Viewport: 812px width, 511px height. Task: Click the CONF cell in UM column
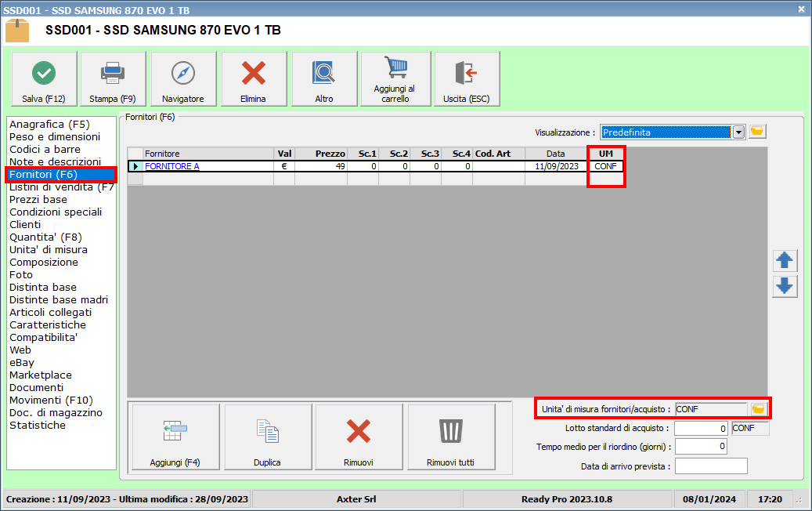coord(606,166)
